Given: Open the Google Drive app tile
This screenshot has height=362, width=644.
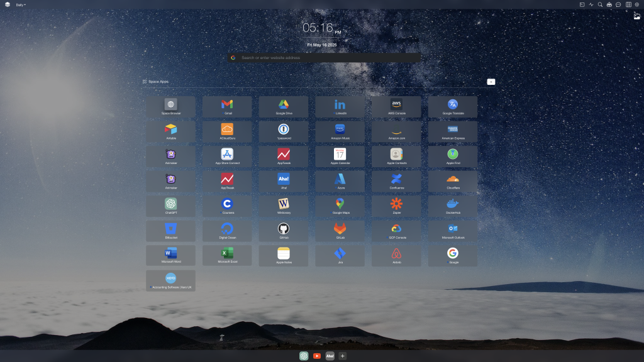Looking at the screenshot, I should coord(284,107).
